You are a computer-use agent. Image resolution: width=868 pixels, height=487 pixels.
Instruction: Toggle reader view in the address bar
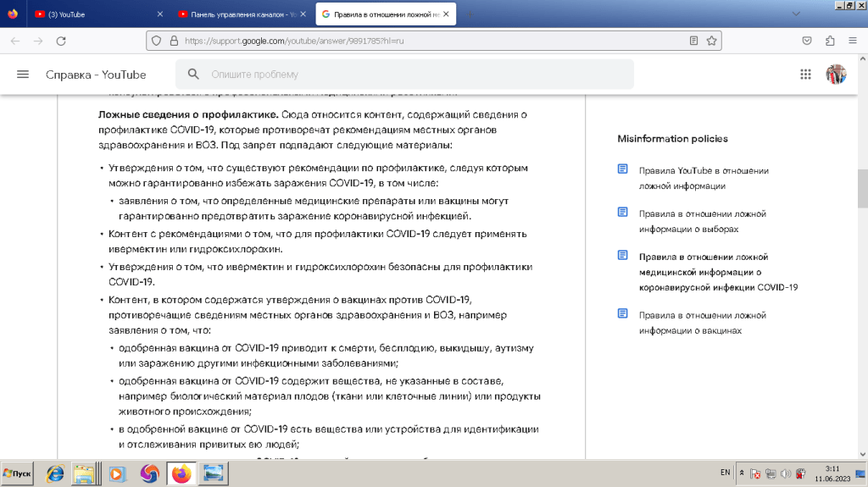[693, 41]
